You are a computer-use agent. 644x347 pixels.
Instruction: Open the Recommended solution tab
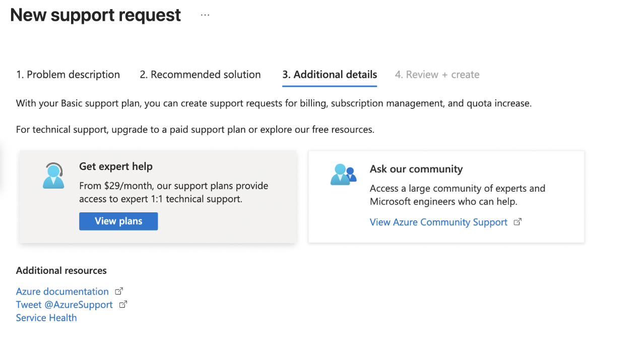tap(200, 75)
